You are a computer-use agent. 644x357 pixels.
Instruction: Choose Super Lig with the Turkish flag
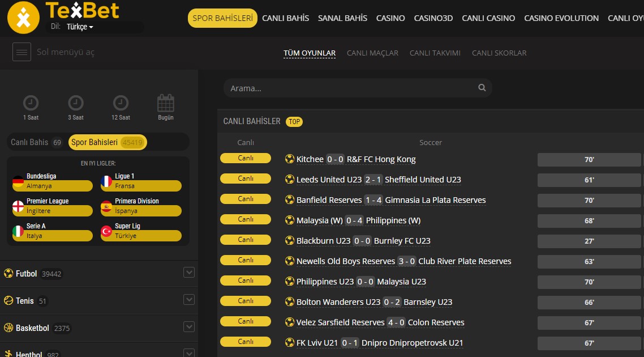141,231
